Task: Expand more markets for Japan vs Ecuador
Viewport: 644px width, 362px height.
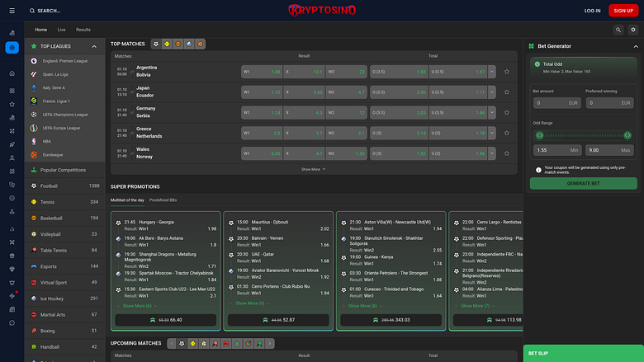Action: click(x=491, y=92)
